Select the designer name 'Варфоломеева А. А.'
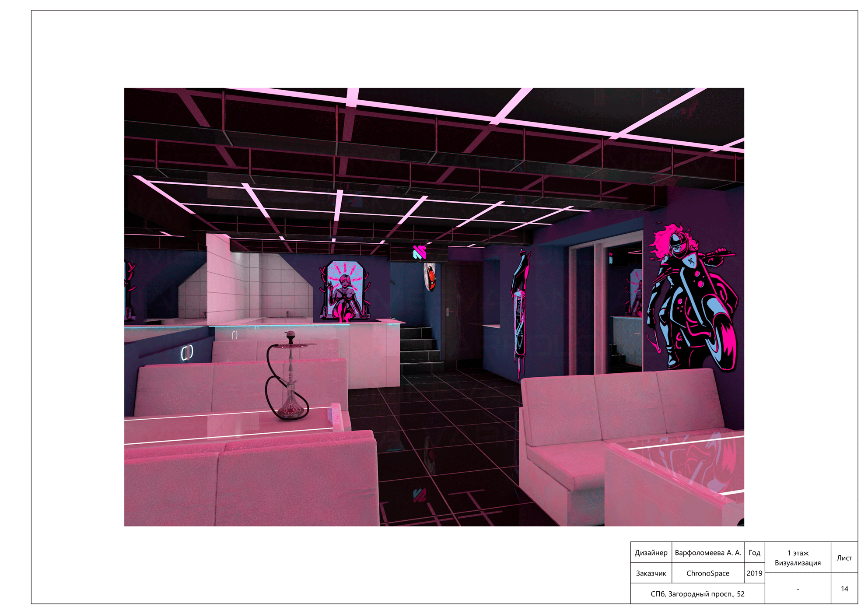 708,552
